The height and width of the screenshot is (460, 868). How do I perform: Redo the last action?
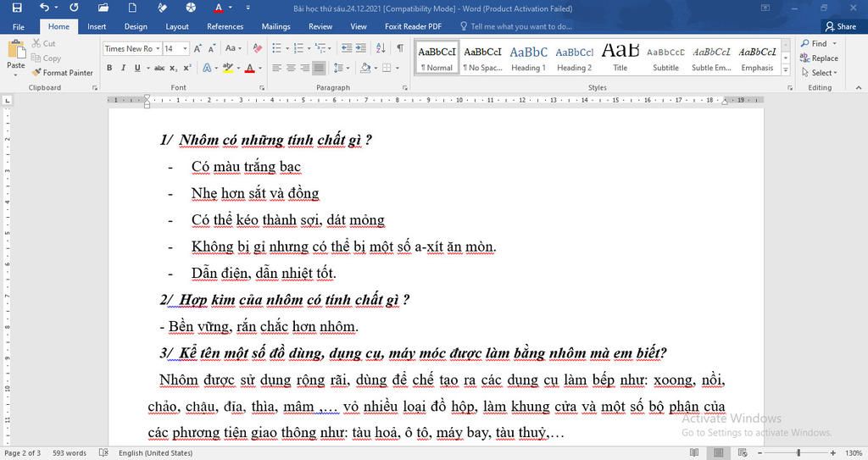click(74, 8)
